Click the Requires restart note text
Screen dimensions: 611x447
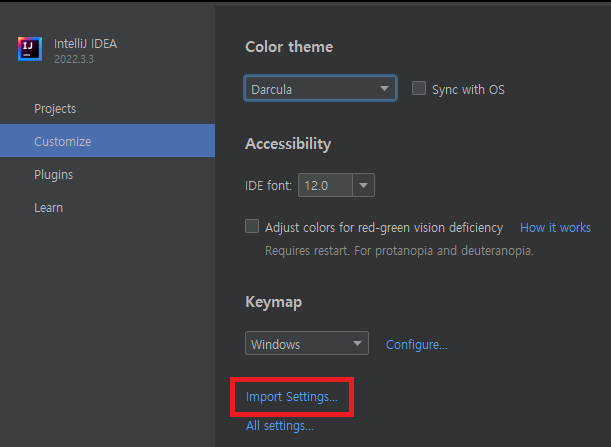(x=399, y=251)
